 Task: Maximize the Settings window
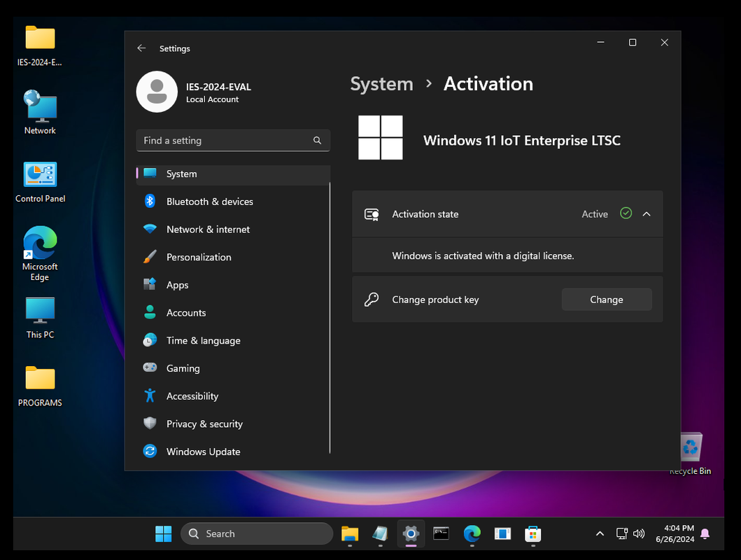pos(633,43)
